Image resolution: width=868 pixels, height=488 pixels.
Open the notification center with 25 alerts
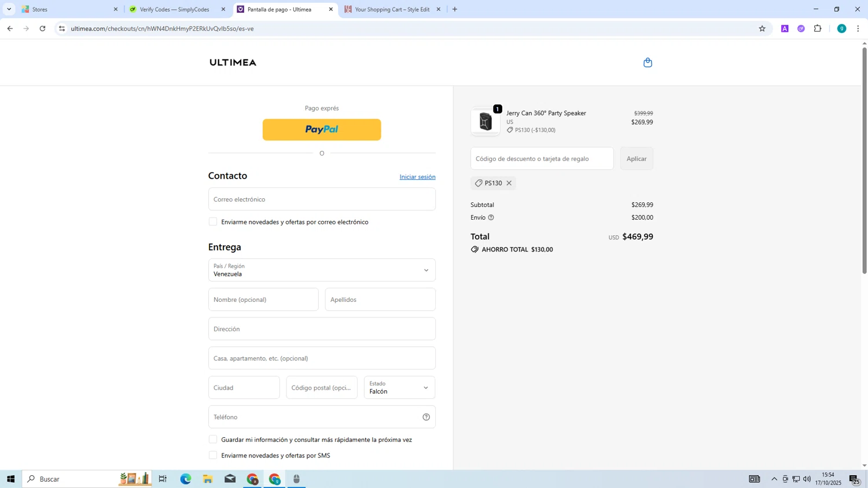pyautogui.click(x=855, y=479)
